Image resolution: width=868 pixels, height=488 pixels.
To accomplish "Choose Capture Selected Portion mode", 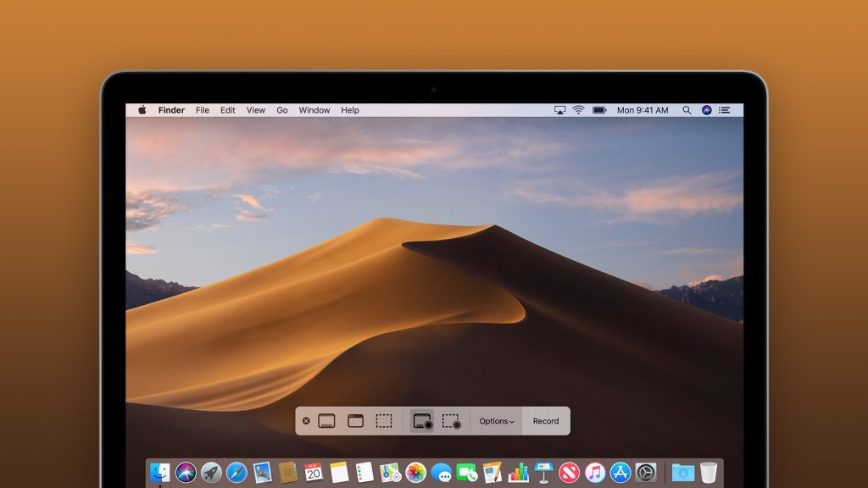I will tap(384, 421).
